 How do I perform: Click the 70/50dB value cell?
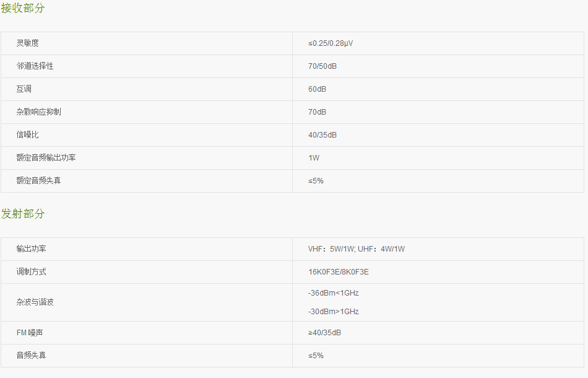coord(322,66)
